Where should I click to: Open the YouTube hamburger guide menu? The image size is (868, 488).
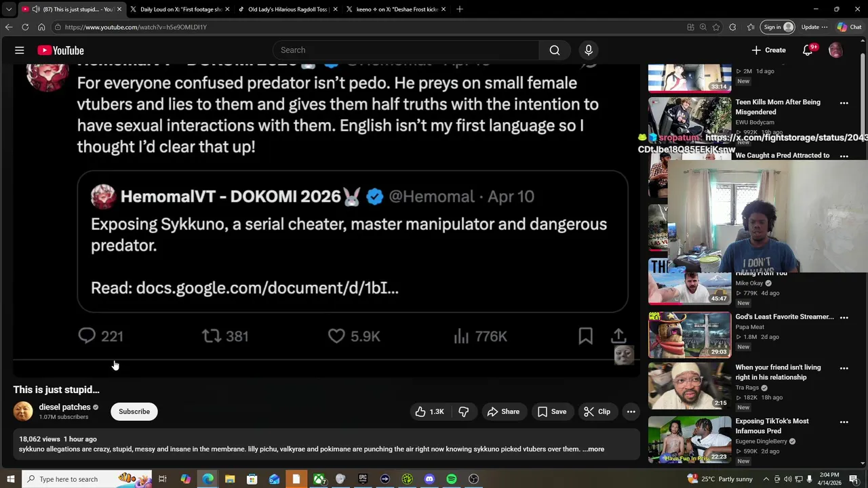[x=20, y=50]
